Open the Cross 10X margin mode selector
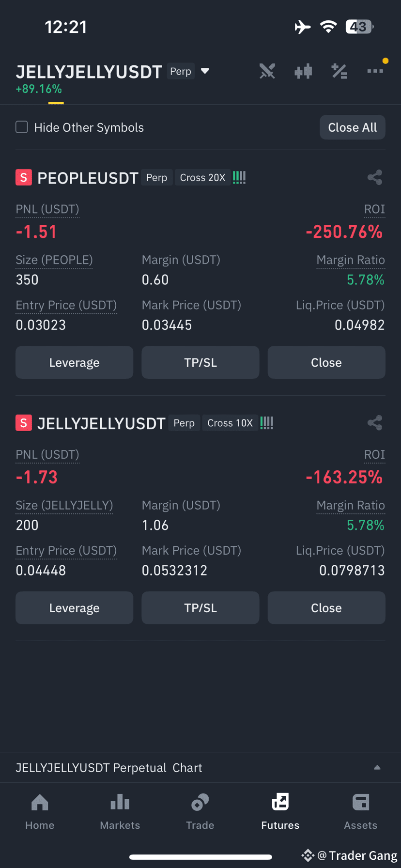 pyautogui.click(x=230, y=423)
